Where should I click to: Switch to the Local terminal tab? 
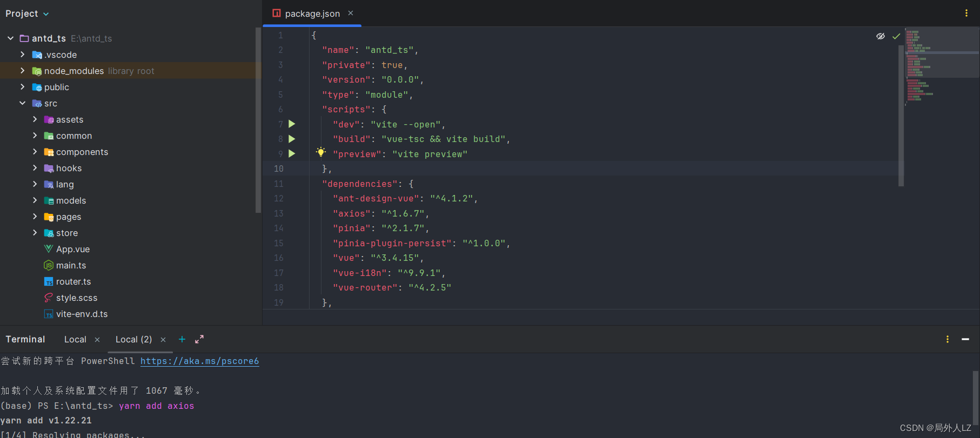75,339
